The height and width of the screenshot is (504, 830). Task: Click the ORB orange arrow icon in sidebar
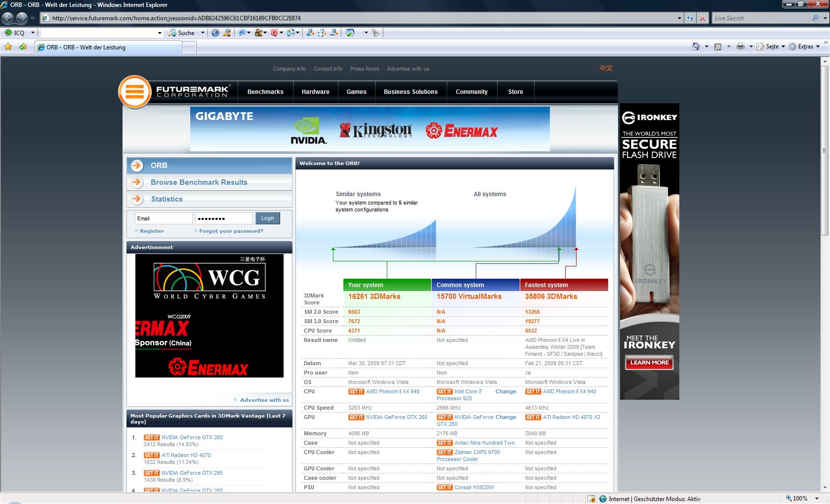click(x=137, y=166)
